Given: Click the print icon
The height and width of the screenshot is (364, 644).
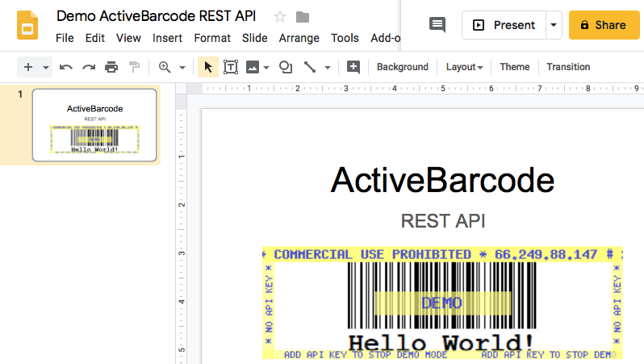Looking at the screenshot, I should [111, 67].
